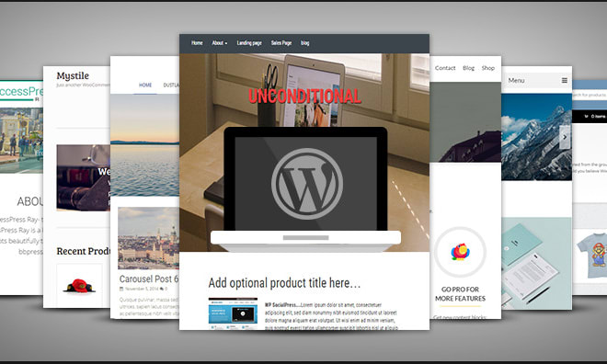Open the capitalized Blog link beside Contact

click(468, 68)
